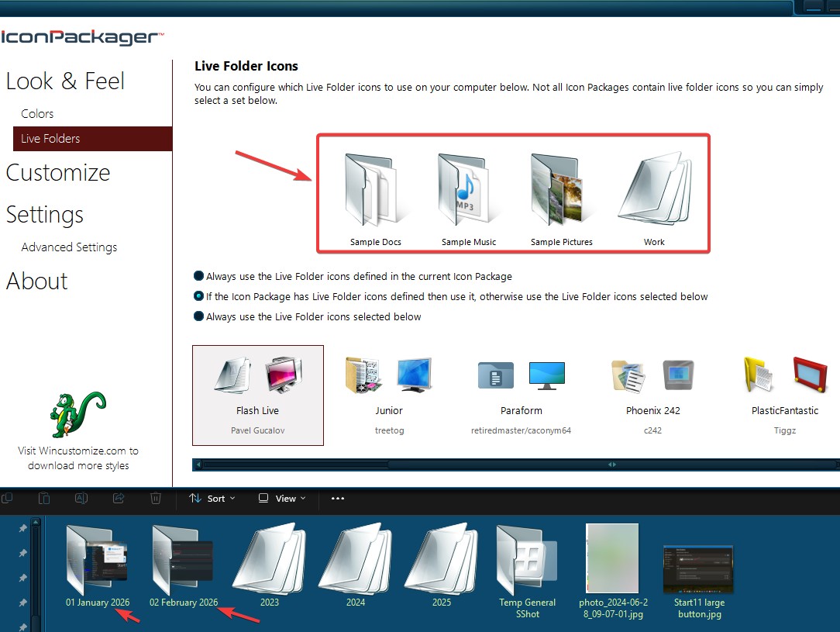Open the Sort dropdown menu

[212, 499]
